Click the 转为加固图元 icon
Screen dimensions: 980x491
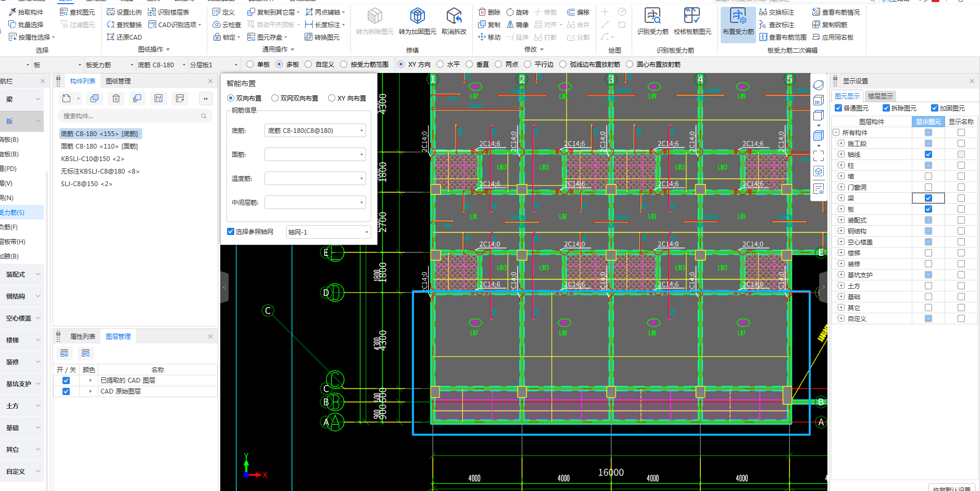click(x=417, y=17)
